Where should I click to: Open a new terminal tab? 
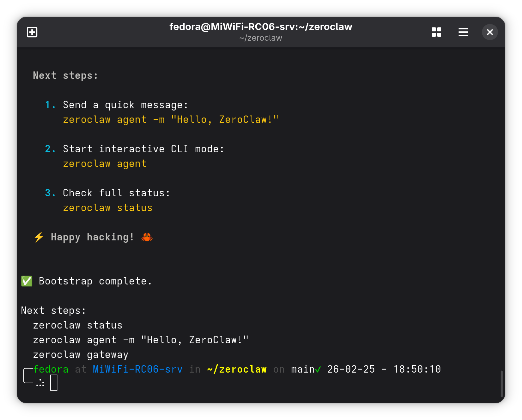point(32,32)
